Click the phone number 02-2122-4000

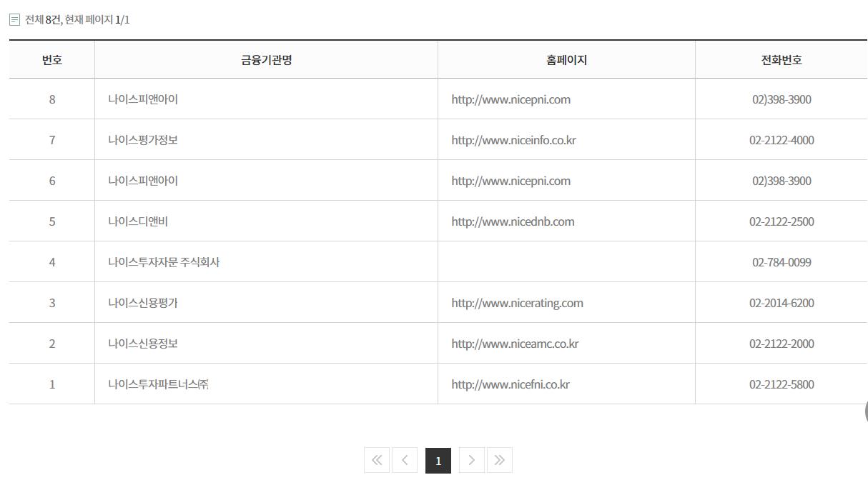(781, 140)
